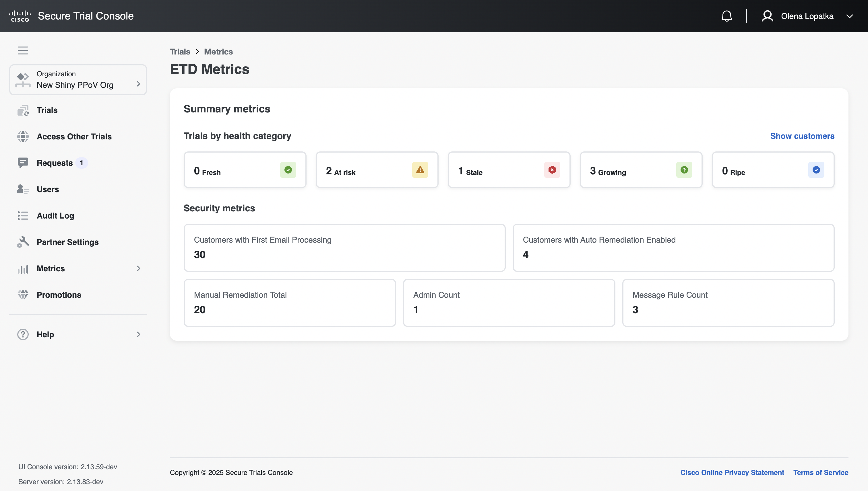The image size is (868, 491).
Task: Click the green up-arrow icon on Growing card
Action: point(684,169)
